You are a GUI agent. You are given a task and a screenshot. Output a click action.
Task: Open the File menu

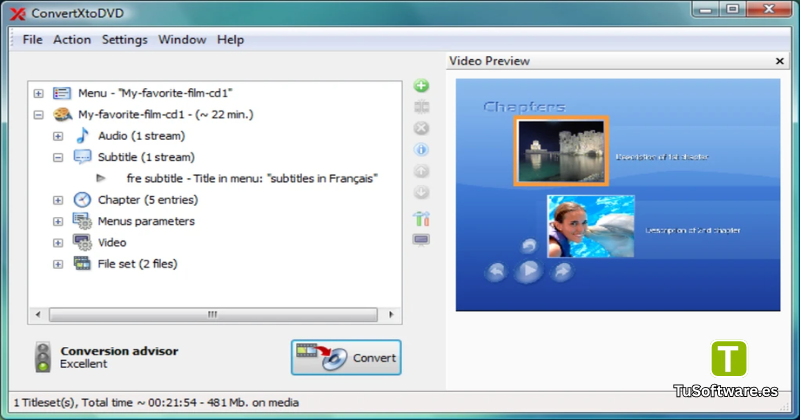32,39
